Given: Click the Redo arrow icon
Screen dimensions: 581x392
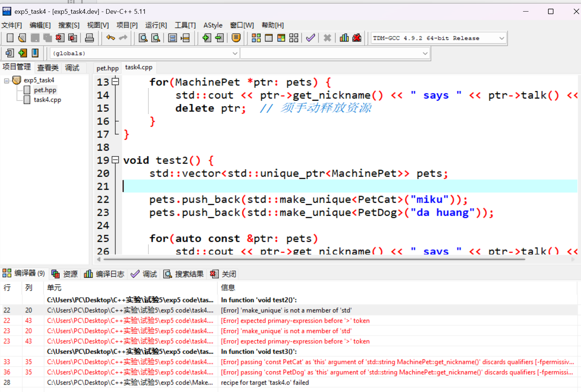Looking at the screenshot, I should [x=123, y=38].
